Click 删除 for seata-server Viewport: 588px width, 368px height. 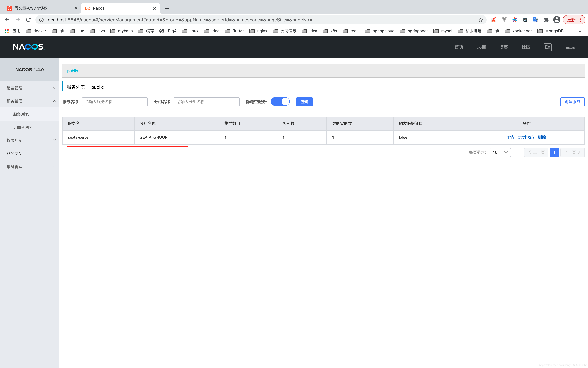pyautogui.click(x=542, y=137)
